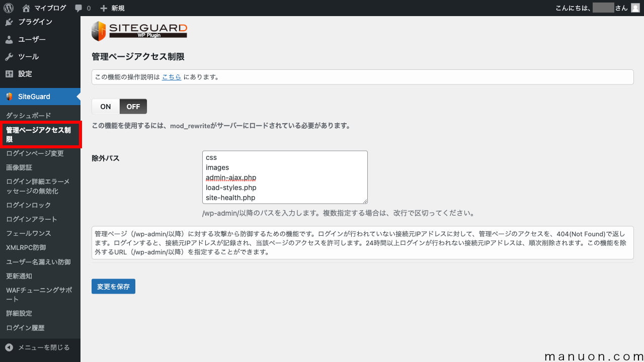Viewport: 644px width, 362px height.
Task: Click the 管理ページアクセス制限 page heading
Action: point(138,57)
